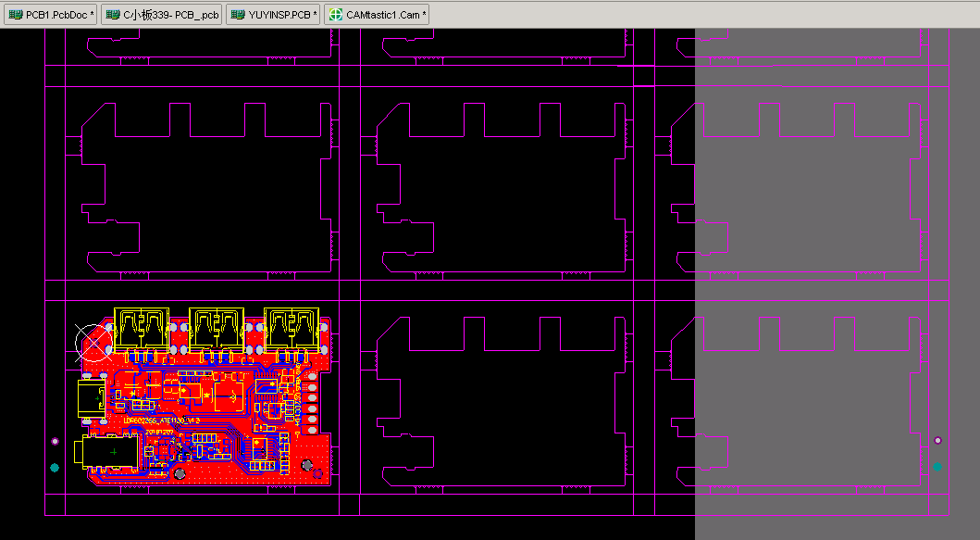The width and height of the screenshot is (980, 540).
Task: Select the teal fiducial dot left of the board
Action: (x=55, y=468)
